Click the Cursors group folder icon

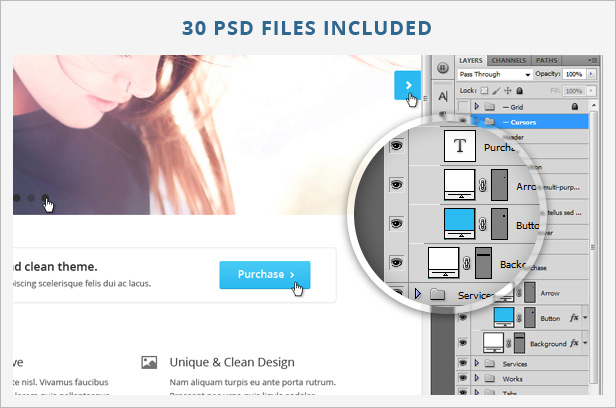point(489,122)
